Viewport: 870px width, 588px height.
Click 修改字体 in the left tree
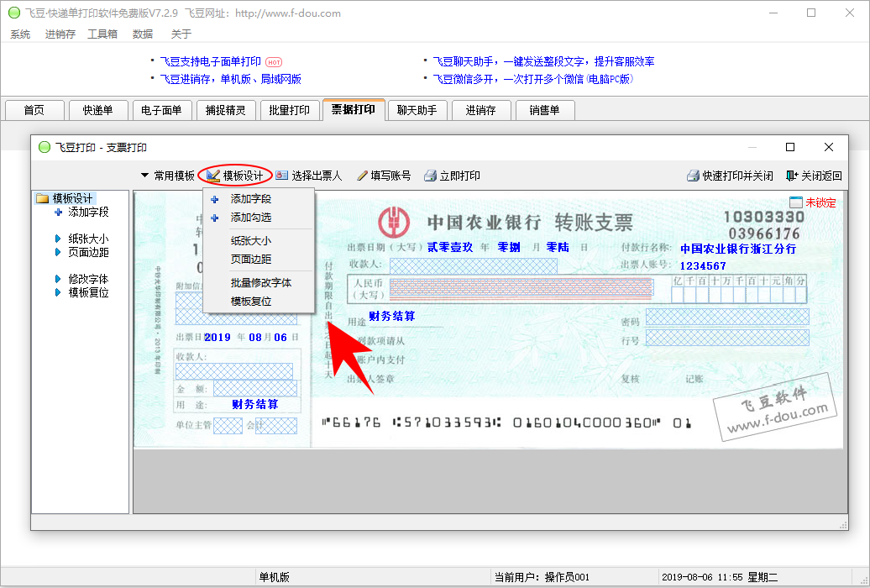(x=82, y=279)
